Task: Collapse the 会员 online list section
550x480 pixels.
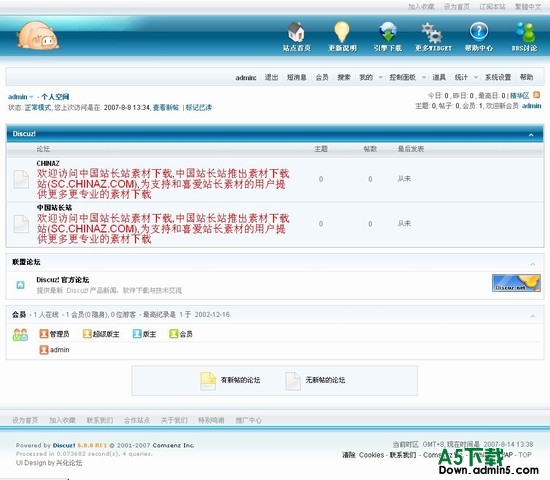Action: [x=532, y=316]
